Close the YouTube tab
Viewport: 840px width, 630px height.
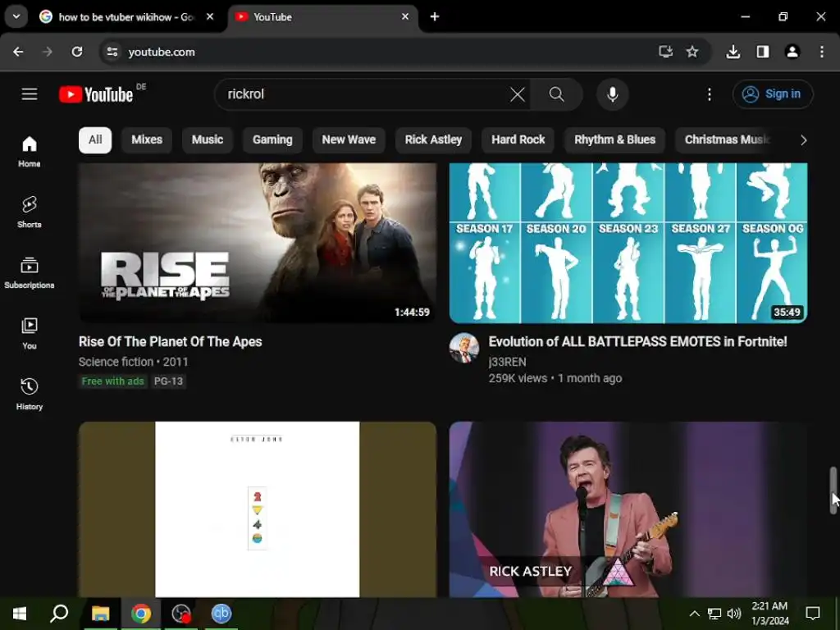coord(405,17)
